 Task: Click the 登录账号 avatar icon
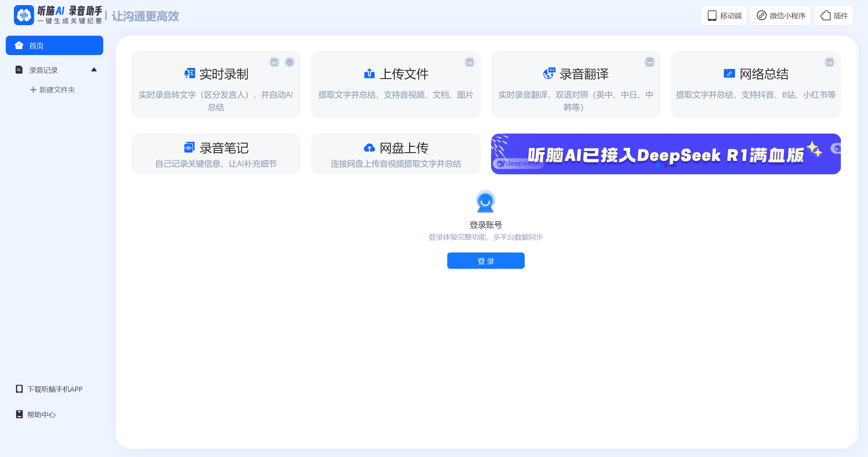point(485,201)
